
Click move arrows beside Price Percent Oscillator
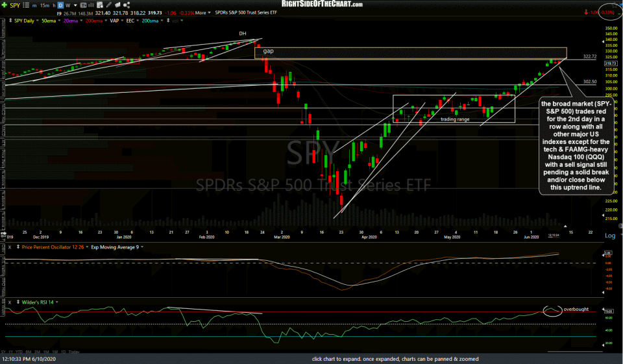pos(18,247)
